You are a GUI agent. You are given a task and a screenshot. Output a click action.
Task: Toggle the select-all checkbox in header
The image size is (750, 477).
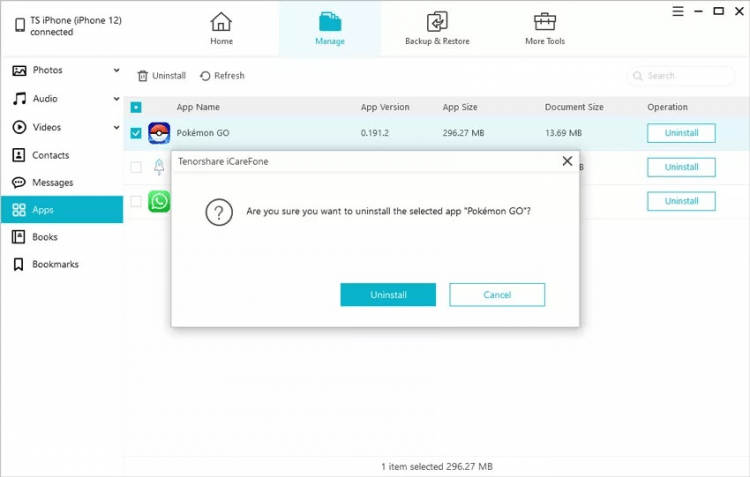click(136, 107)
